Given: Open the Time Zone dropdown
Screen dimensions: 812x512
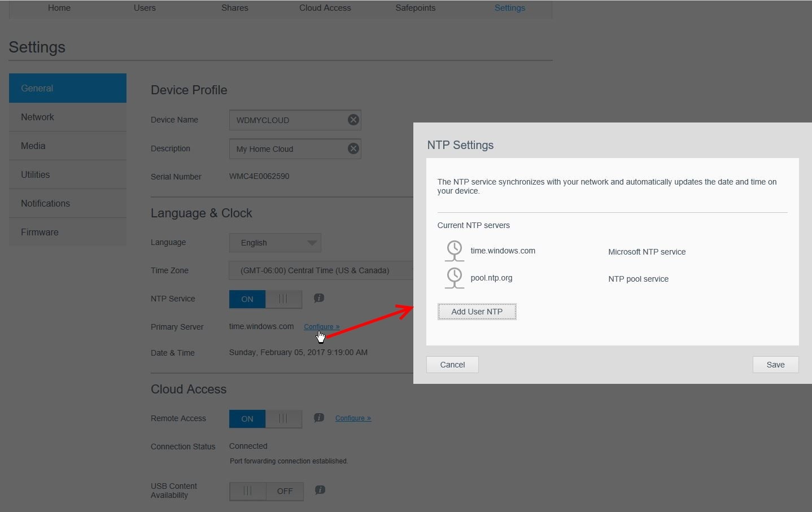Looking at the screenshot, I should point(321,270).
